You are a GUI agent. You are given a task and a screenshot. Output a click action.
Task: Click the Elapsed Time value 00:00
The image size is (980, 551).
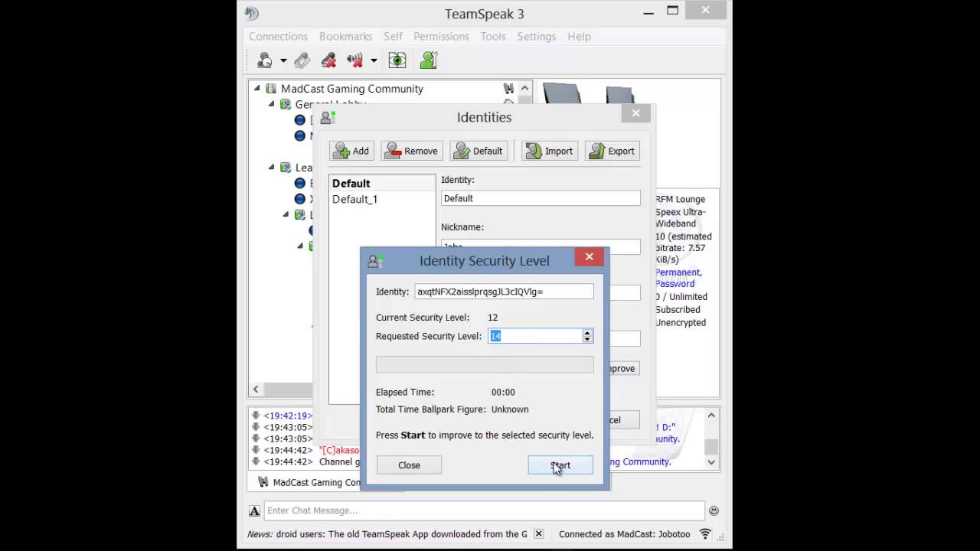coord(503,392)
